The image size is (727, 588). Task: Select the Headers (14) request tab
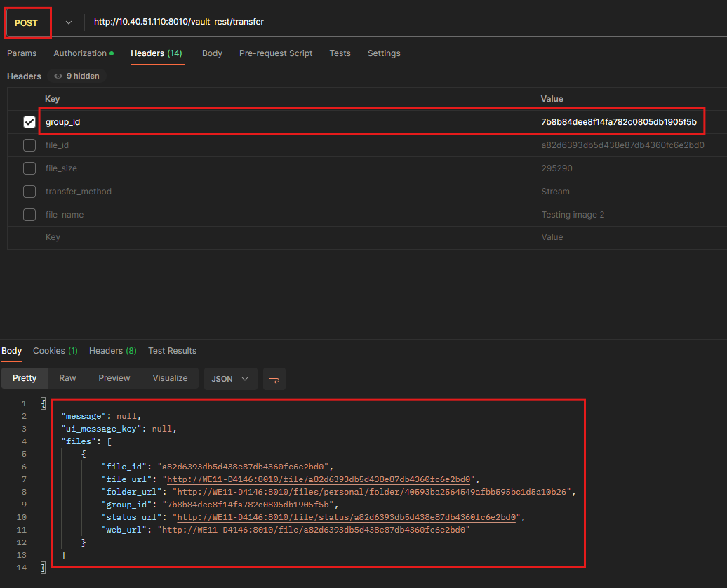156,53
